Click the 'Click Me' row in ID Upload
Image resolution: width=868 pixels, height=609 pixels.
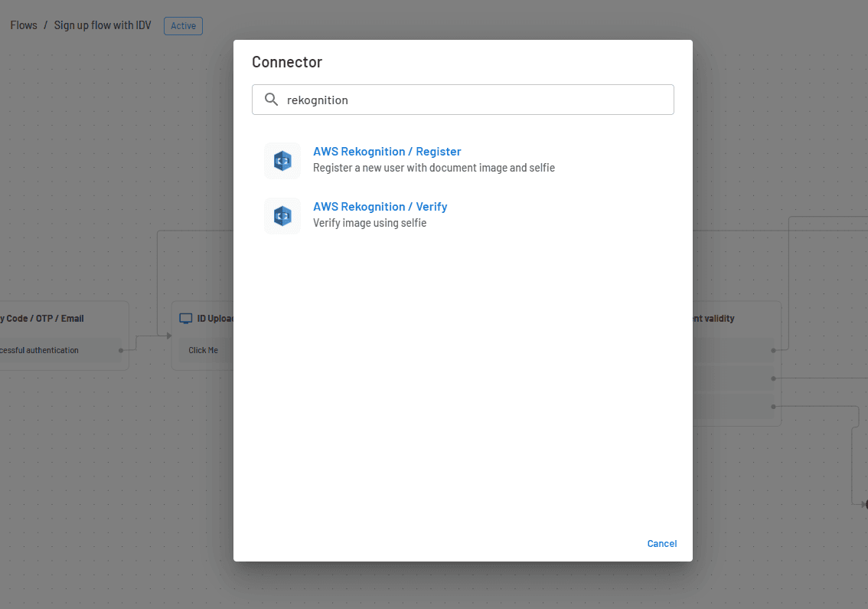[204, 350]
